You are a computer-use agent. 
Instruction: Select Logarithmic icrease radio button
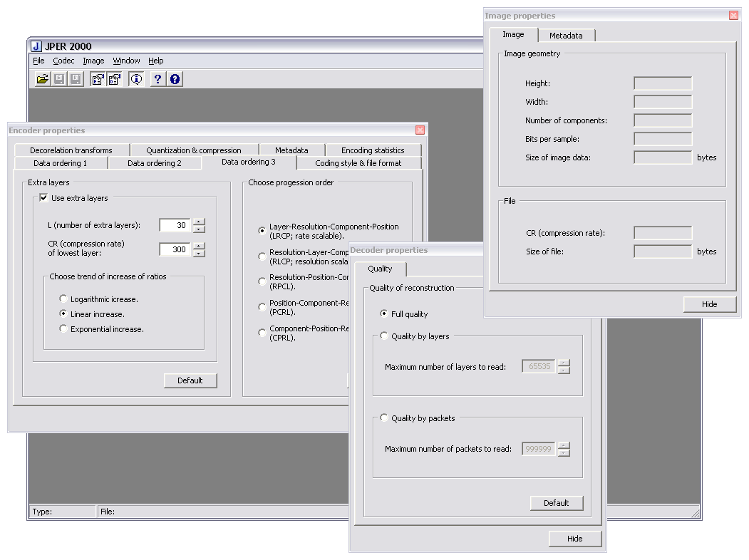pyautogui.click(x=63, y=299)
